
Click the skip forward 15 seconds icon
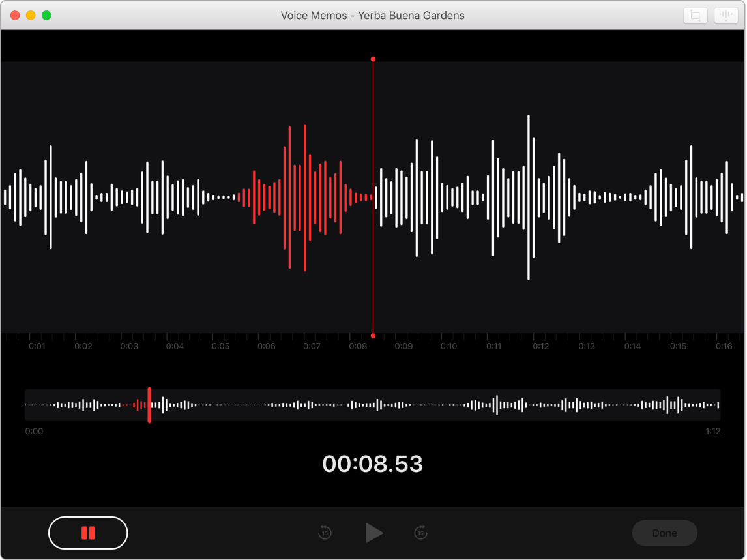[x=420, y=533]
